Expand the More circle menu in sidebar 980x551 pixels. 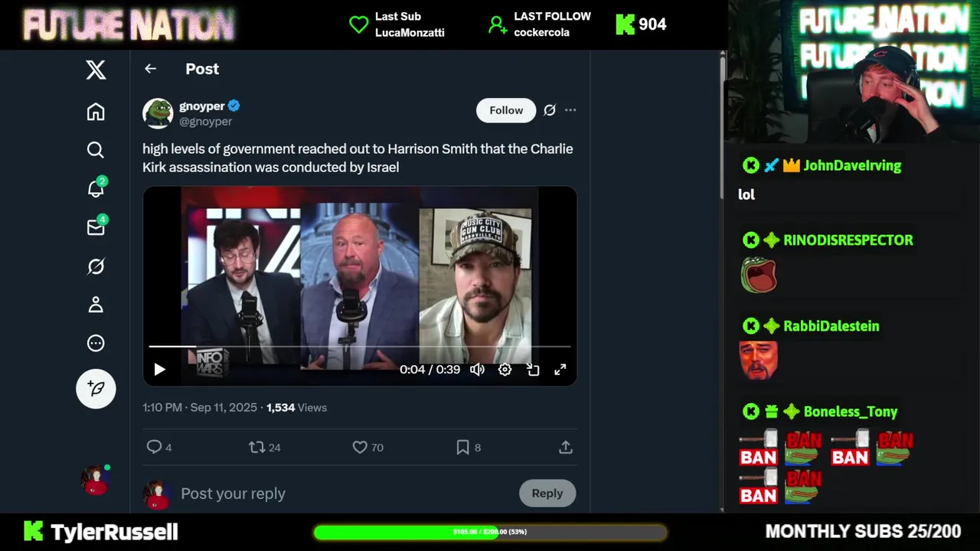tap(96, 343)
